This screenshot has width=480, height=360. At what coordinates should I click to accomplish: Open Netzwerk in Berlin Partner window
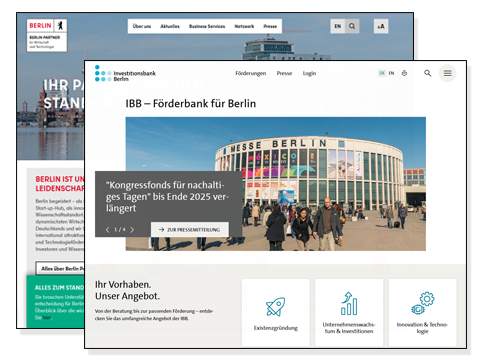244,26
